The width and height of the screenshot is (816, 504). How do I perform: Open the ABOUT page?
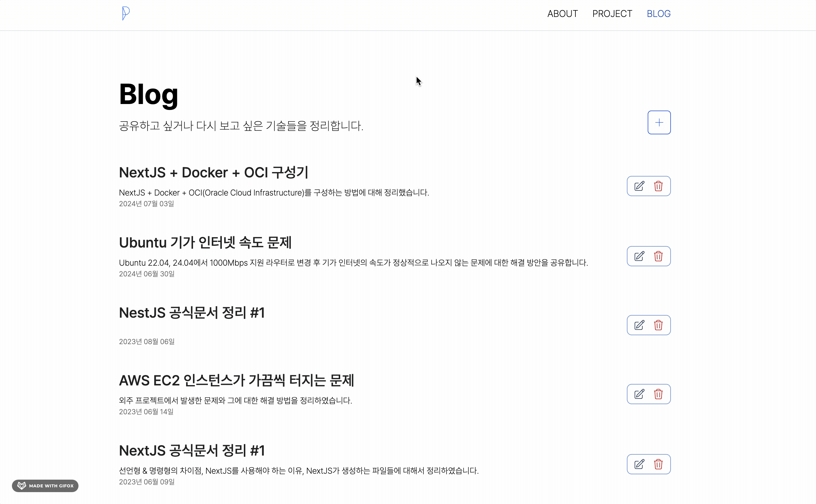(x=562, y=14)
